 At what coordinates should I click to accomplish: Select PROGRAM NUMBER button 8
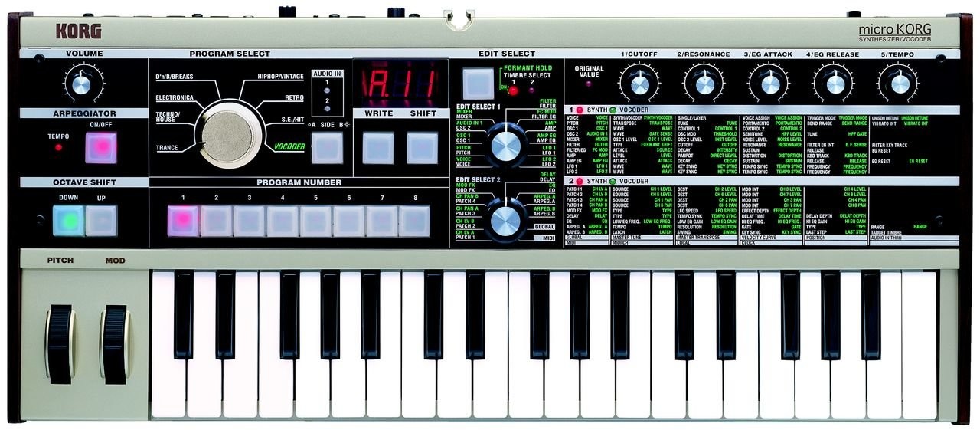point(414,221)
